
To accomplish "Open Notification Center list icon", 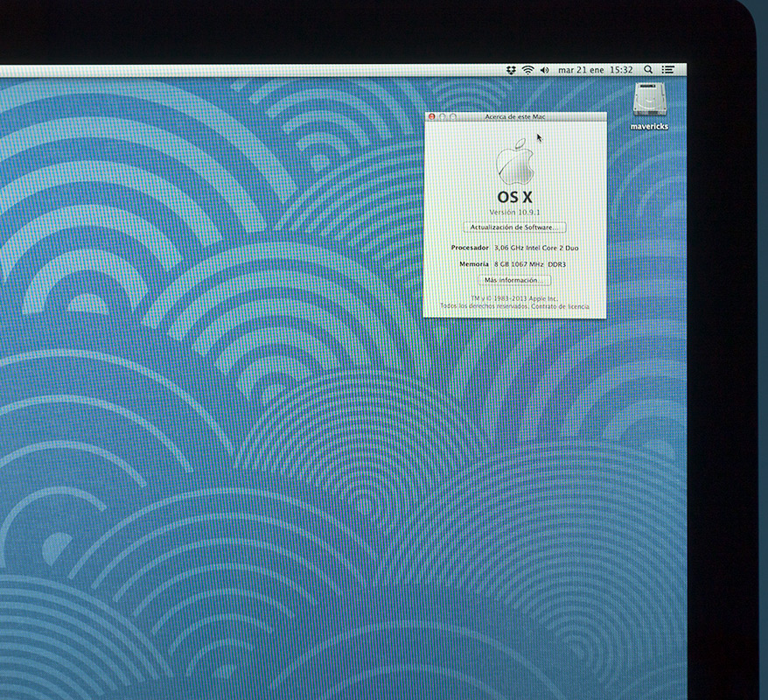I will pyautogui.click(x=668, y=69).
